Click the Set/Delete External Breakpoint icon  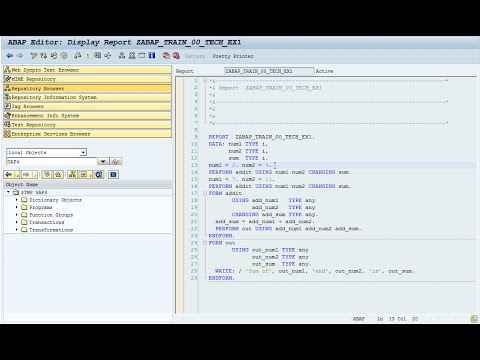[x=176, y=56]
